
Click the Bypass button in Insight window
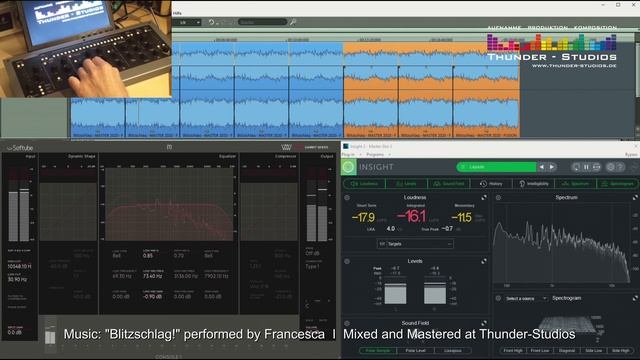click(x=631, y=155)
